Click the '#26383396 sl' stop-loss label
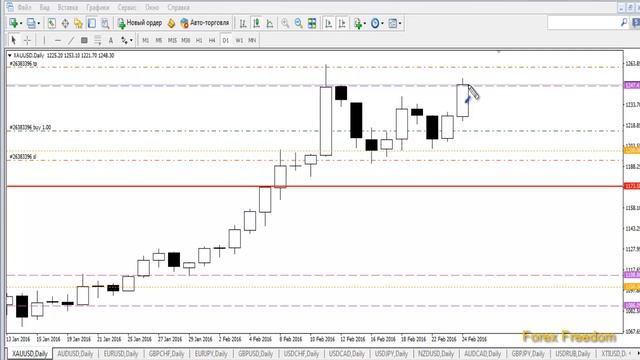The width and height of the screenshot is (640, 360). (x=23, y=157)
